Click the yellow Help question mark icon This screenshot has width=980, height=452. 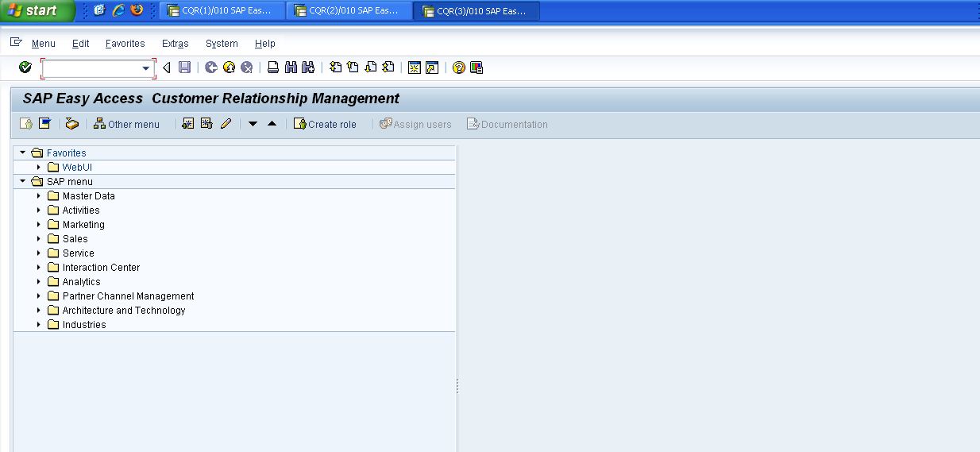click(458, 68)
